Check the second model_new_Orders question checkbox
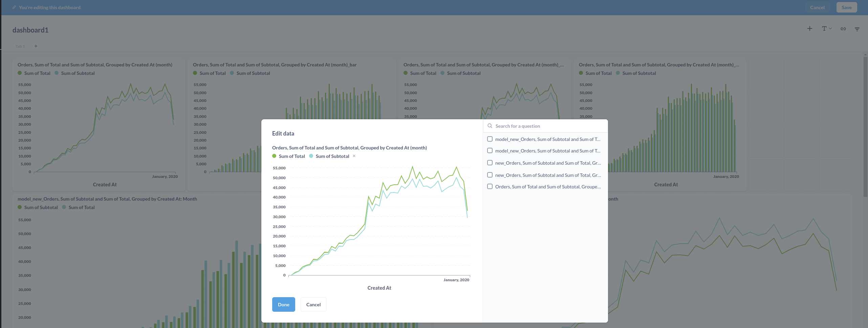Viewport: 868px width, 328px height. point(490,150)
